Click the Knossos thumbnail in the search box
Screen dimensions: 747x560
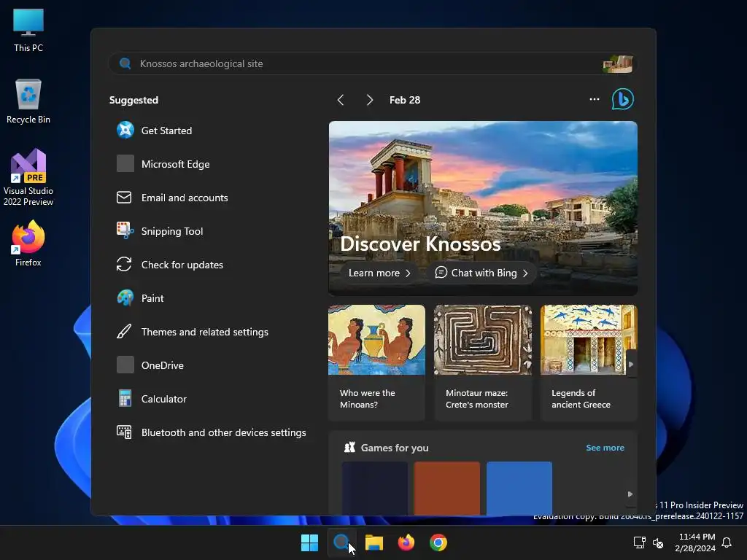pos(618,64)
